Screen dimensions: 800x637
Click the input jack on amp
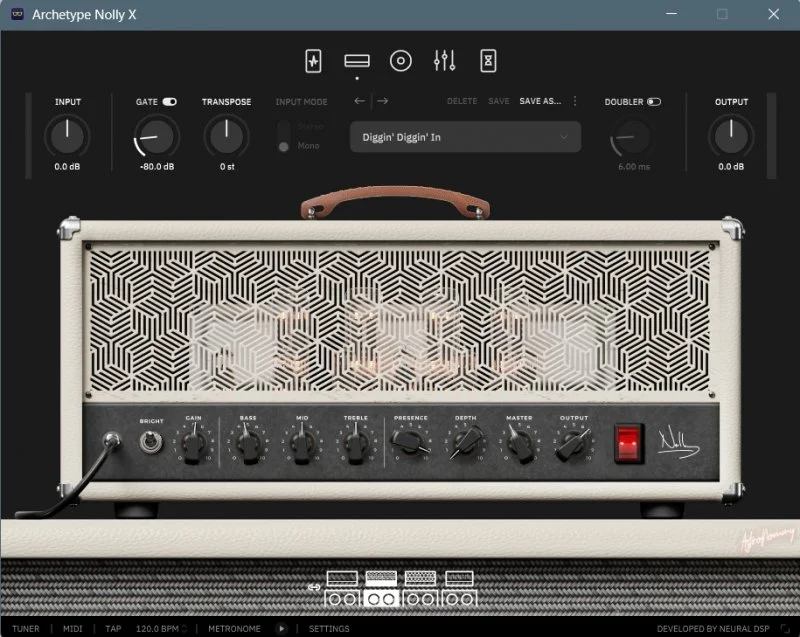(x=112, y=440)
